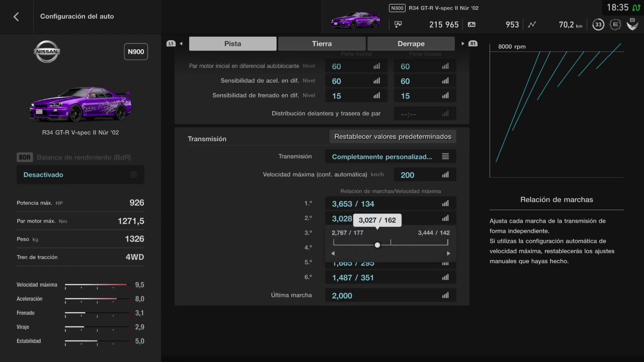Viewport: 644px width, 362px height.
Task: Click bars icon on 2nd gear row
Action: point(445,218)
